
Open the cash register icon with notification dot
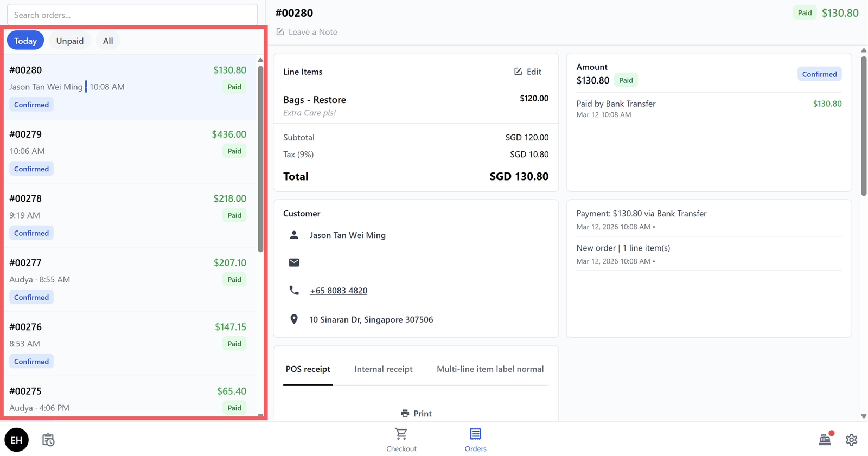(825, 440)
